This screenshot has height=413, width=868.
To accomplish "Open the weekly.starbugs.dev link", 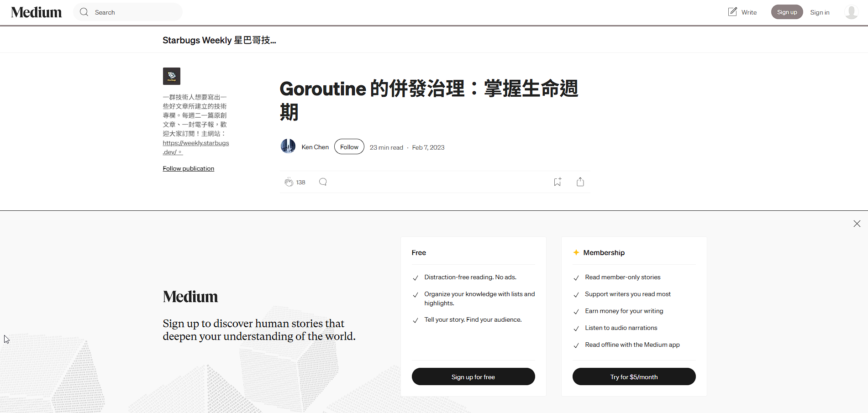I will [196, 147].
